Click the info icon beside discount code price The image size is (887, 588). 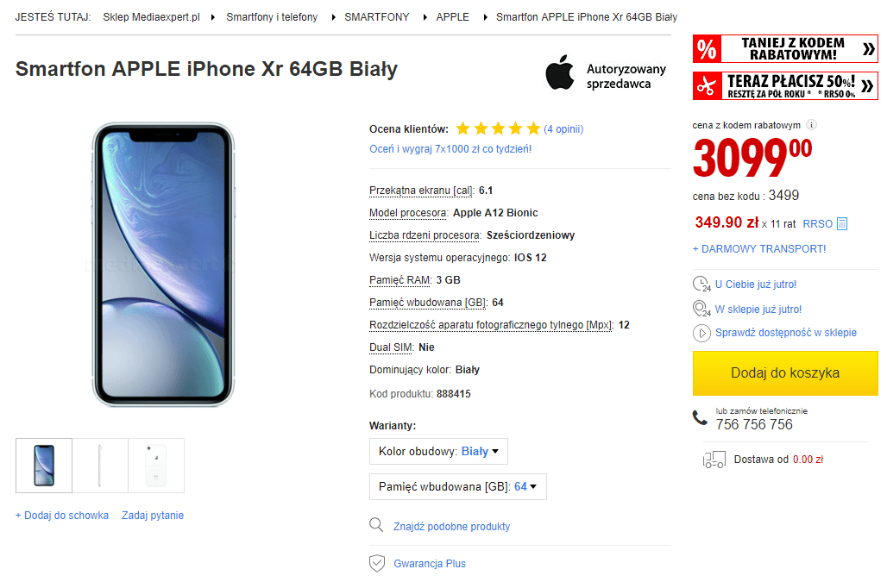click(812, 125)
